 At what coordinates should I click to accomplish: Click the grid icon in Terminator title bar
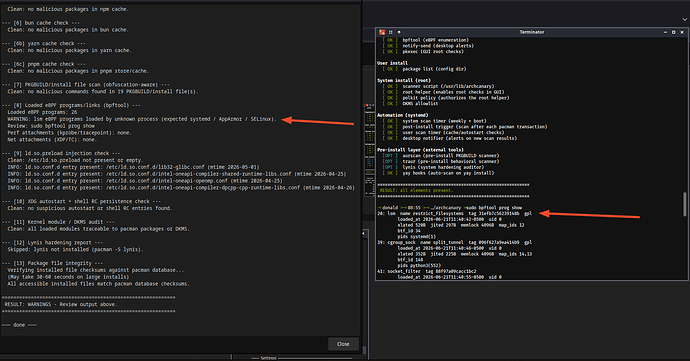[390, 32]
